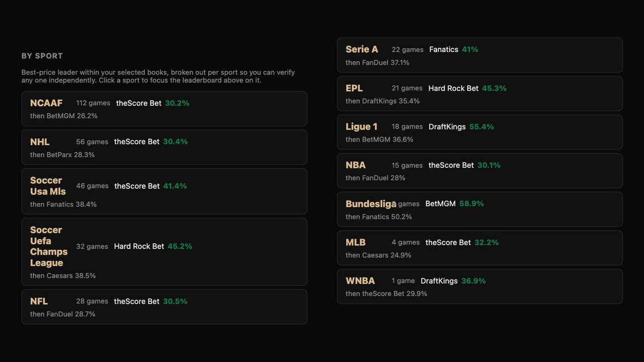Select Soccer Uefa Champs League card

[164, 252]
